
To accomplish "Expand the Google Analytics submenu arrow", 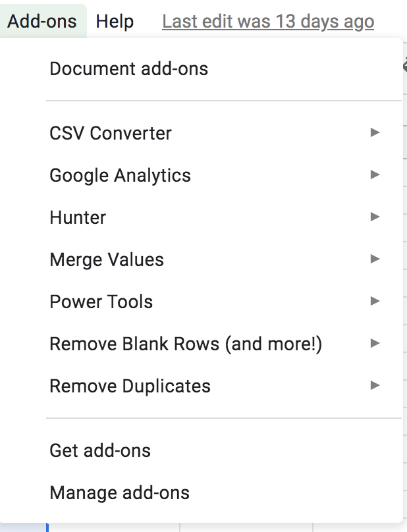I will pyautogui.click(x=375, y=175).
